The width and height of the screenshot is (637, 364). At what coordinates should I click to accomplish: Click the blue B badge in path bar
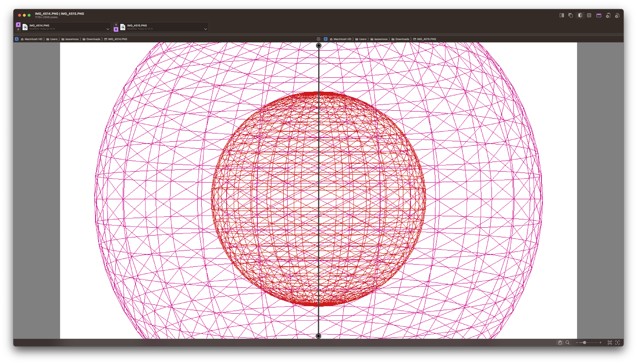[x=326, y=39]
